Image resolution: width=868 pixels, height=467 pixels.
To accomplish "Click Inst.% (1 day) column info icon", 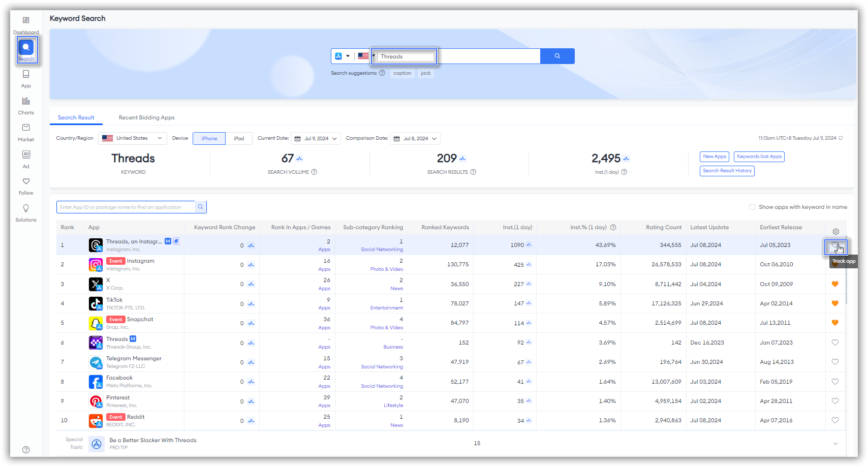I will click(x=613, y=227).
